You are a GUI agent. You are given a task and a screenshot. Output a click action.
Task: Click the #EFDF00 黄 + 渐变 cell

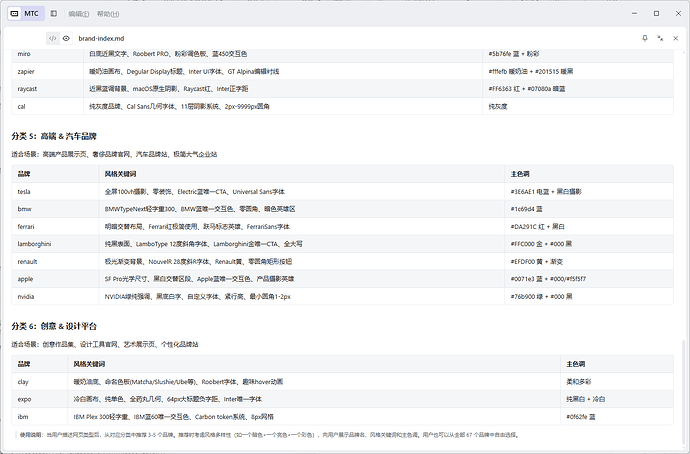click(589, 261)
